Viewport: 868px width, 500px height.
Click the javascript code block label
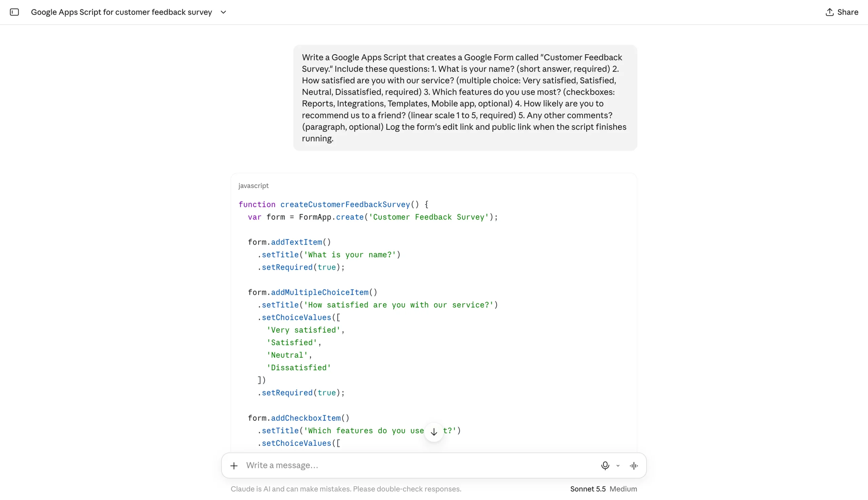(254, 186)
